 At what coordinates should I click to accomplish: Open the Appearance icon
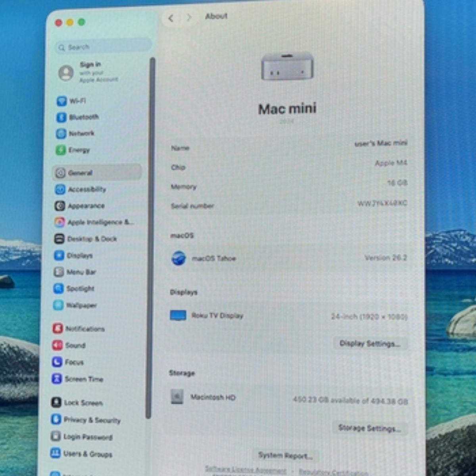[59, 205]
